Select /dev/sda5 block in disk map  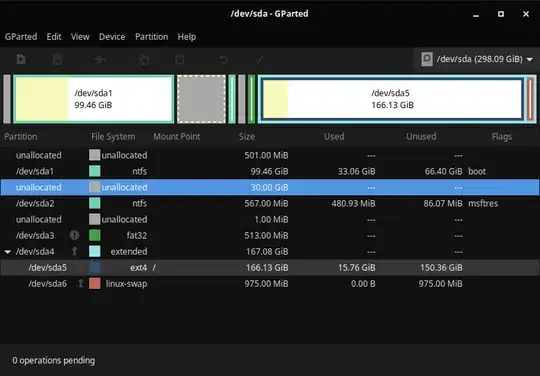click(392, 99)
